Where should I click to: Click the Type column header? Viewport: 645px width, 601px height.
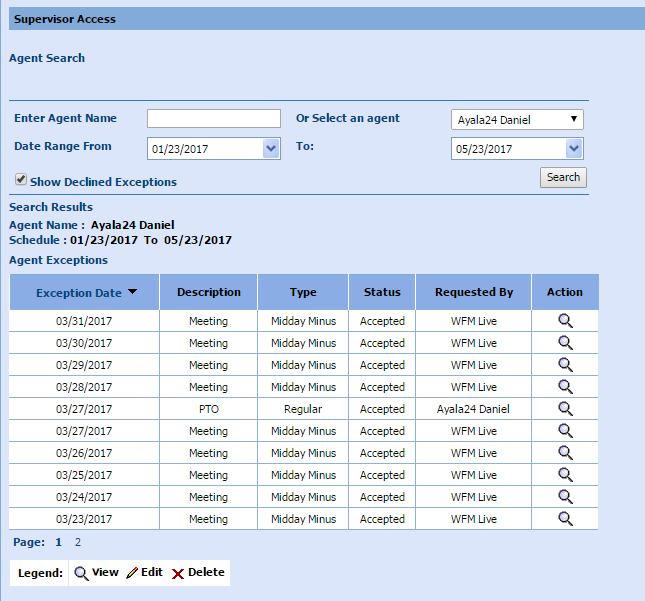tap(303, 292)
